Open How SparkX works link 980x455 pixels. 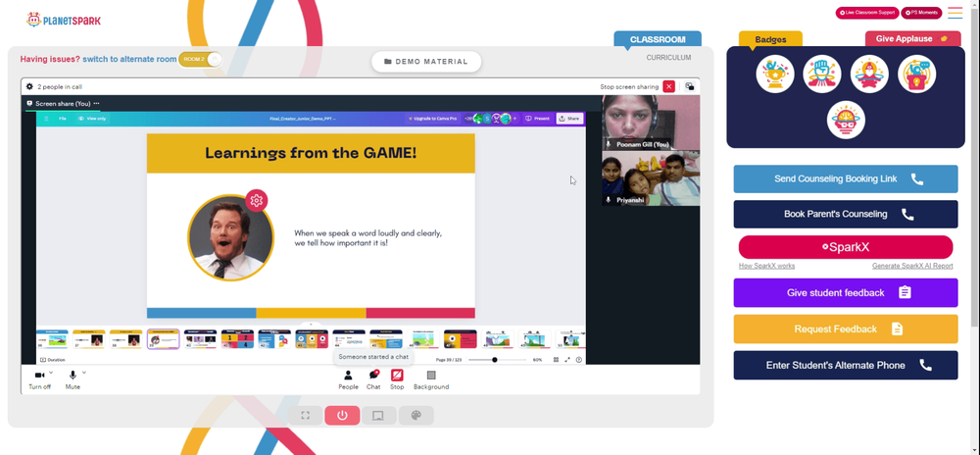767,266
